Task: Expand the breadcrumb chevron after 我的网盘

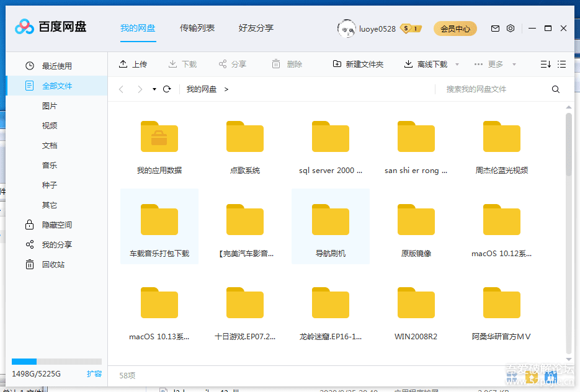Action: tap(226, 89)
